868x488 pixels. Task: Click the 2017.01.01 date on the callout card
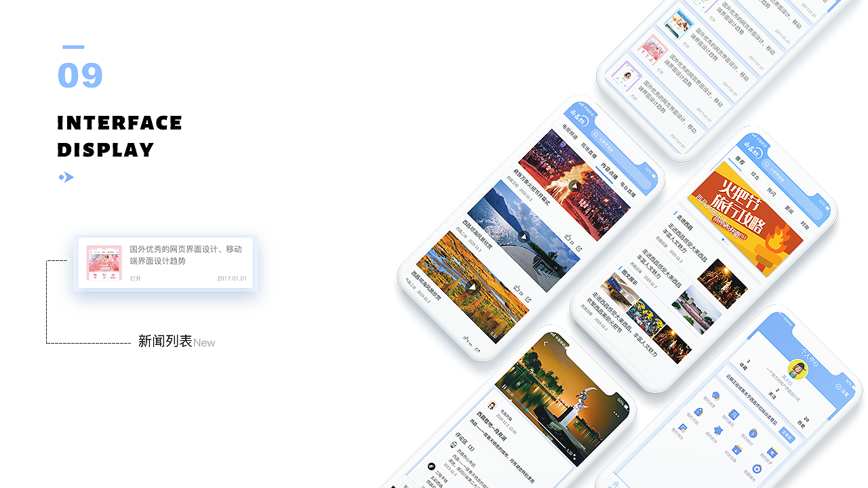tap(232, 279)
